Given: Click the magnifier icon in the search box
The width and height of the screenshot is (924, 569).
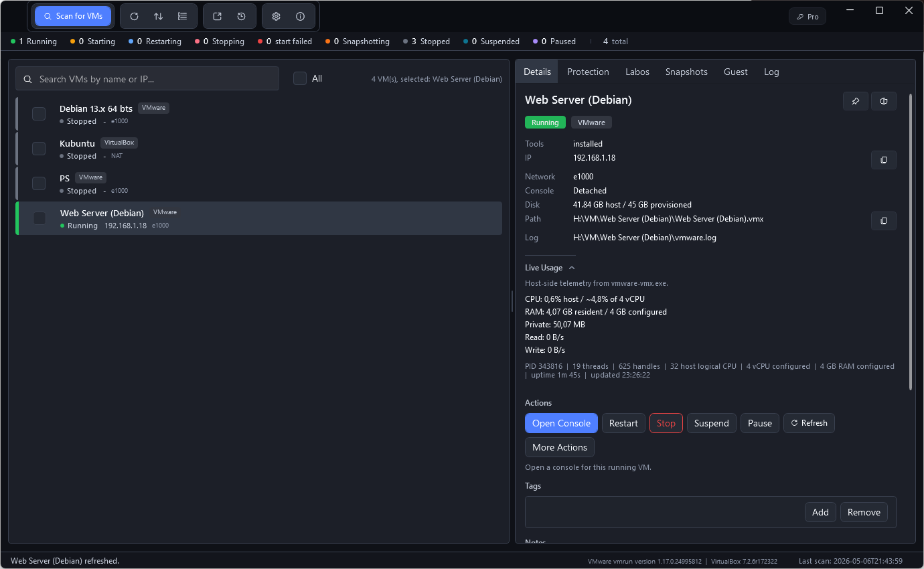Looking at the screenshot, I should [28, 79].
